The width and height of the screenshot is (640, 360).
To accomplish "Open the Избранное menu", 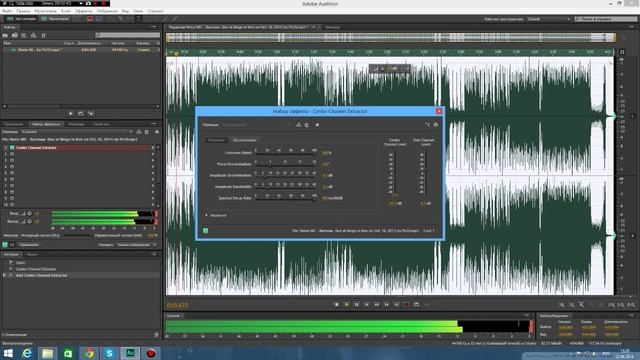I will pos(107,11).
